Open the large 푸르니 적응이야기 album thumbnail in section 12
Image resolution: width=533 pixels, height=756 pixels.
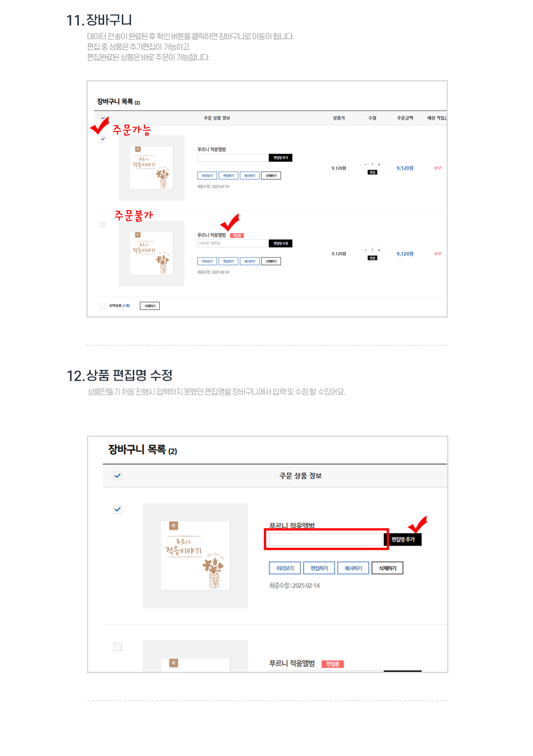pyautogui.click(x=196, y=556)
